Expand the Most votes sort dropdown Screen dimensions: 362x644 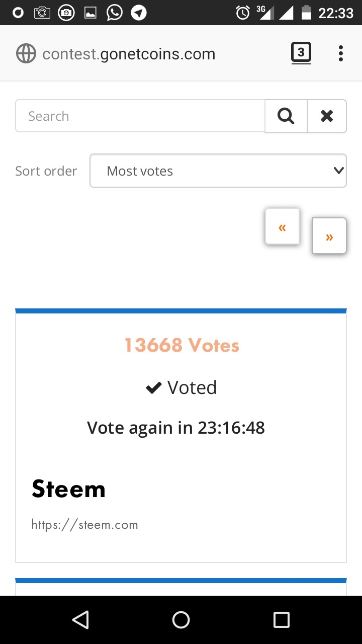[218, 171]
